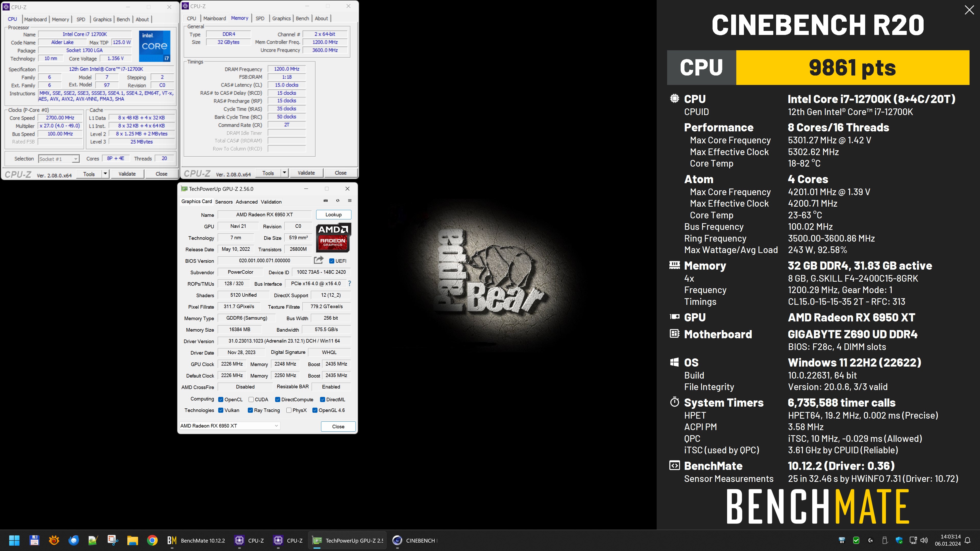The image size is (980, 551).
Task: Toggle the DirectML checkbox
Action: point(323,399)
